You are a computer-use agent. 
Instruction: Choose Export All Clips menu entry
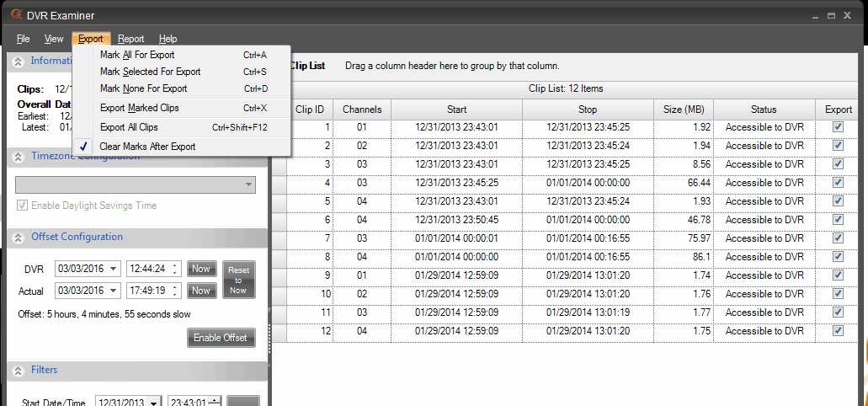point(182,127)
